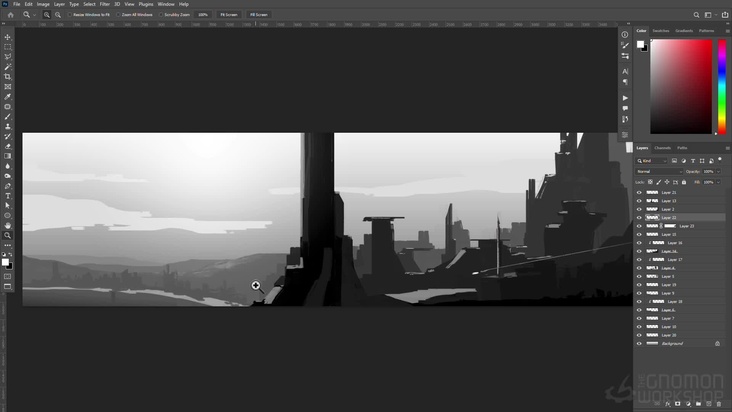
Task: Select the Hand tool in toolbar
Action: (x=8, y=226)
